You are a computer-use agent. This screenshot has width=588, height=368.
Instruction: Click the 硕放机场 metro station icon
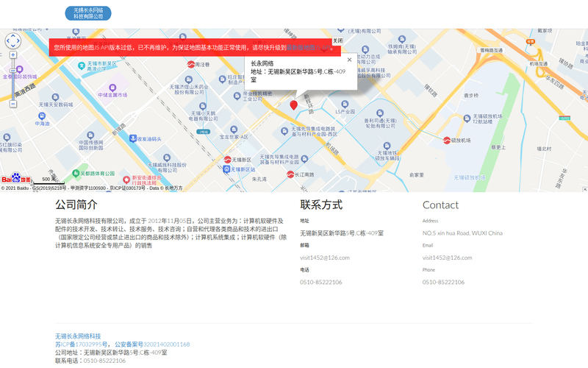coord(447,140)
